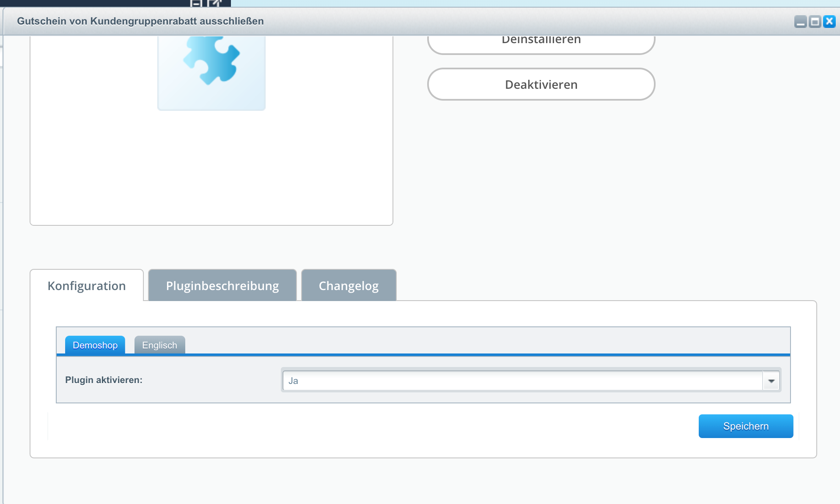The width and height of the screenshot is (840, 504).
Task: Switch to the Englisch shop tab
Action: (x=159, y=345)
